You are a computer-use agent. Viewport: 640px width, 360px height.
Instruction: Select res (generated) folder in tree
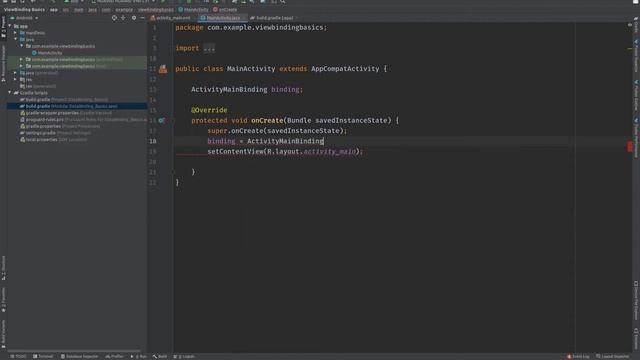(38, 86)
